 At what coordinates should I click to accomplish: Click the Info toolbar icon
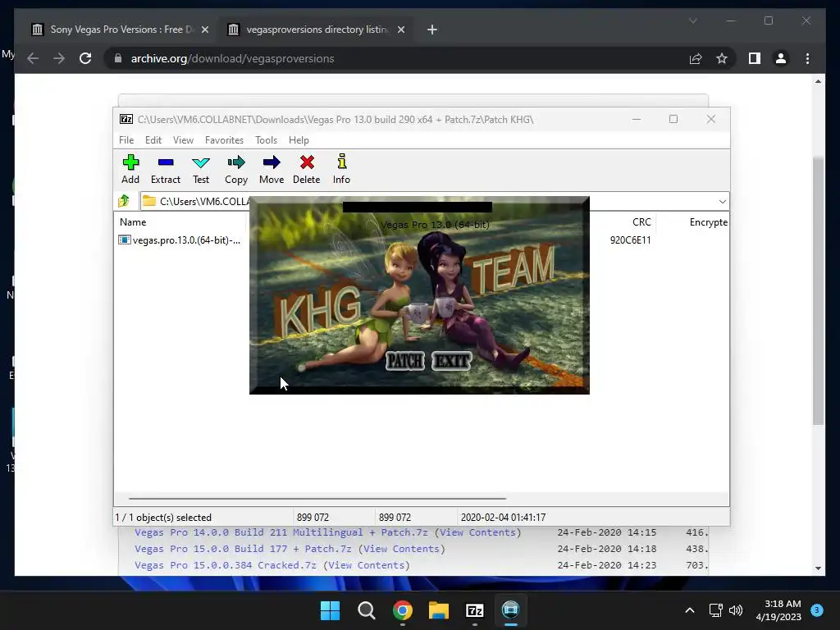[341, 169]
